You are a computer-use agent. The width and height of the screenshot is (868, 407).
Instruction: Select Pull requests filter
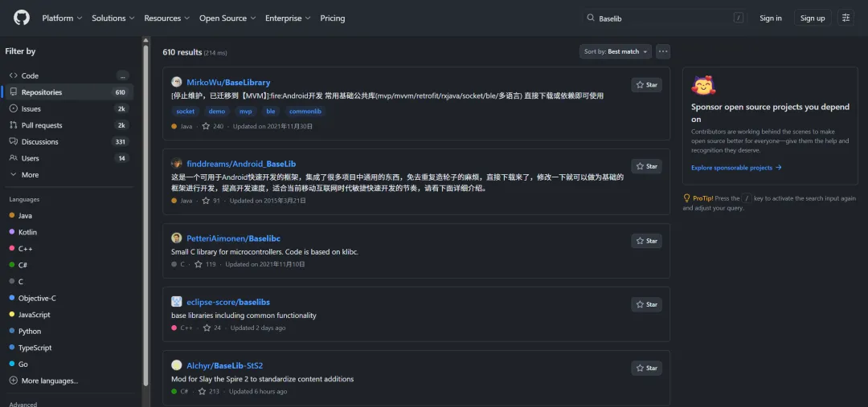click(69, 125)
